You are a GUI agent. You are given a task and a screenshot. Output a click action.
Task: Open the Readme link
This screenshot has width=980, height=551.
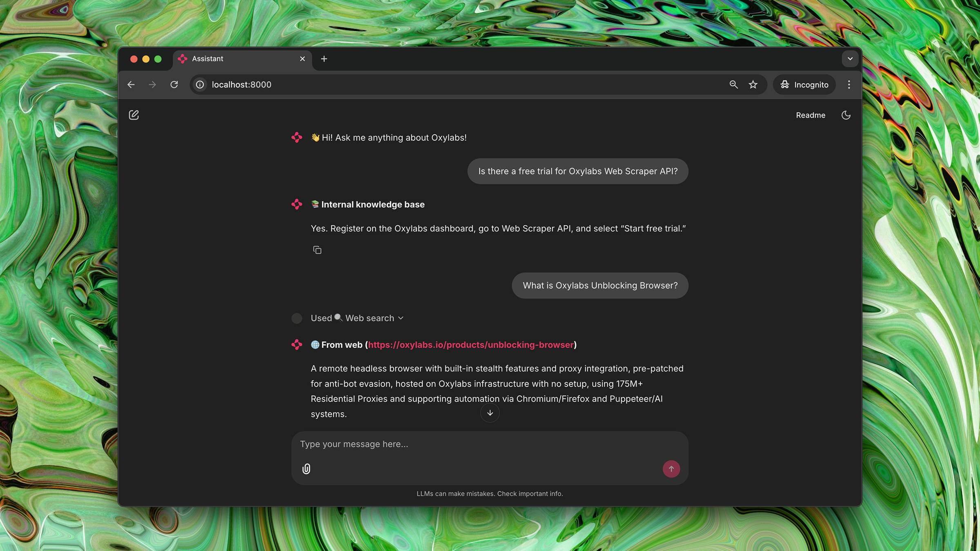coord(810,115)
